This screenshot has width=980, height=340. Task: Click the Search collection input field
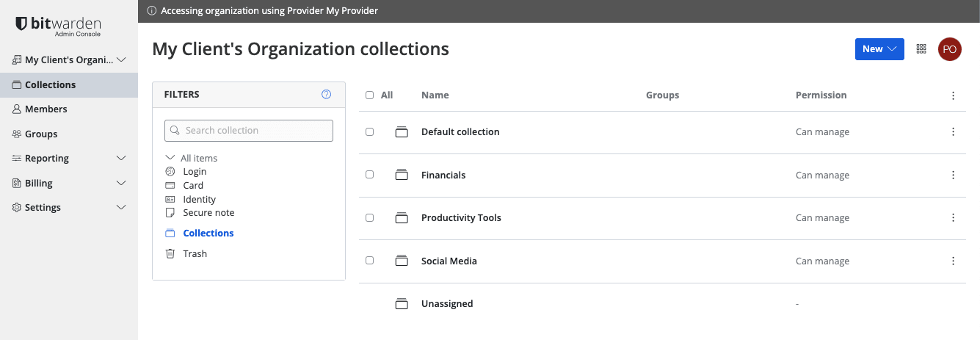point(249,131)
